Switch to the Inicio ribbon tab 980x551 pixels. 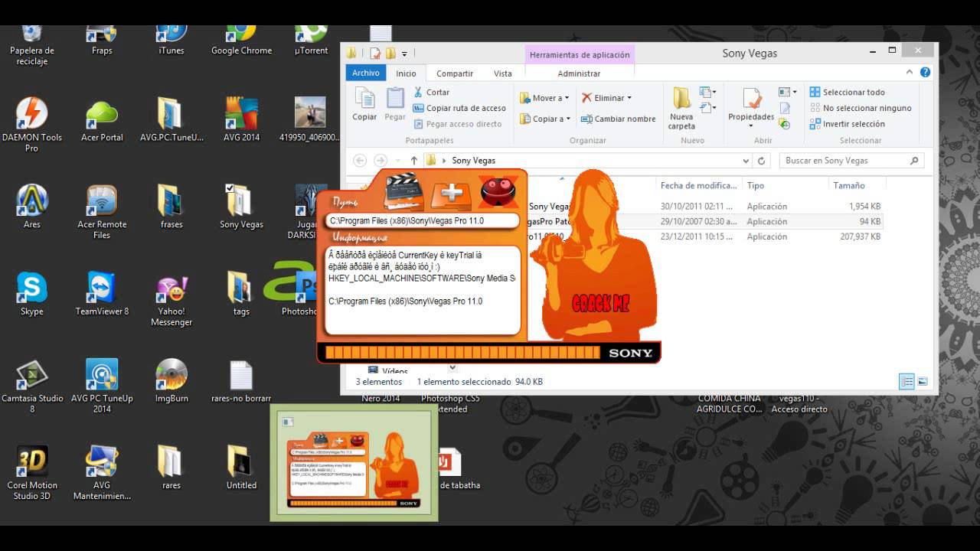point(406,73)
